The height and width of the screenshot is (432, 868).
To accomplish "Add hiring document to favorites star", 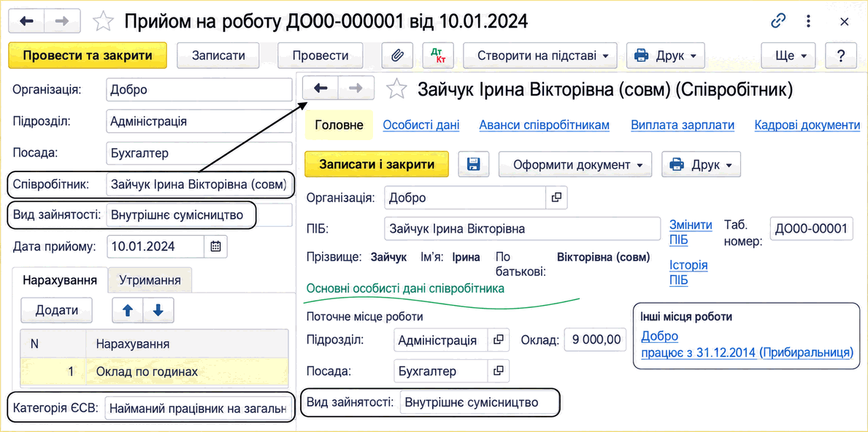I will [x=103, y=22].
